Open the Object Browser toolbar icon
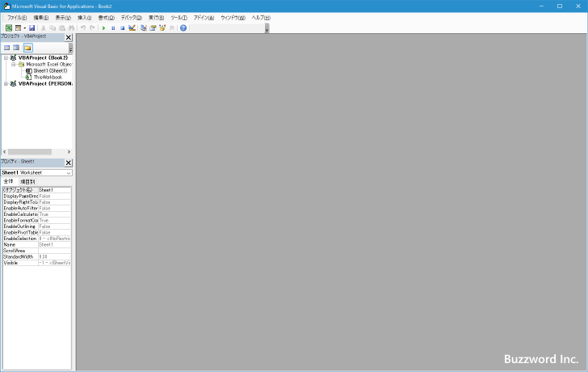This screenshot has width=588, height=372. point(162,27)
